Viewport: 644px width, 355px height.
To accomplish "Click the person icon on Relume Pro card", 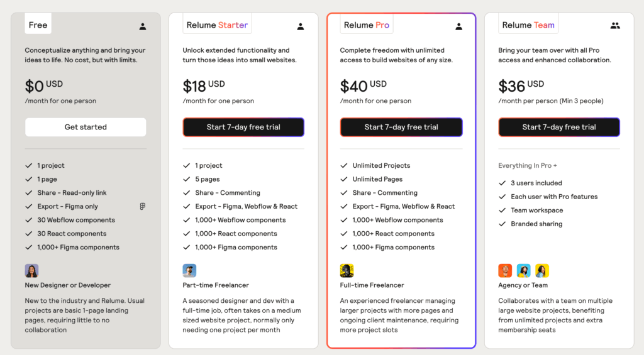I will [459, 26].
